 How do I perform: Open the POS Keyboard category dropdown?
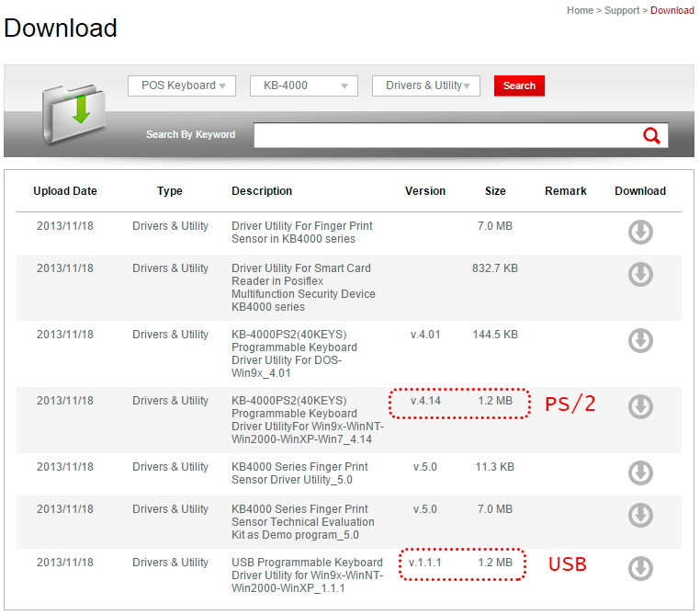[182, 85]
